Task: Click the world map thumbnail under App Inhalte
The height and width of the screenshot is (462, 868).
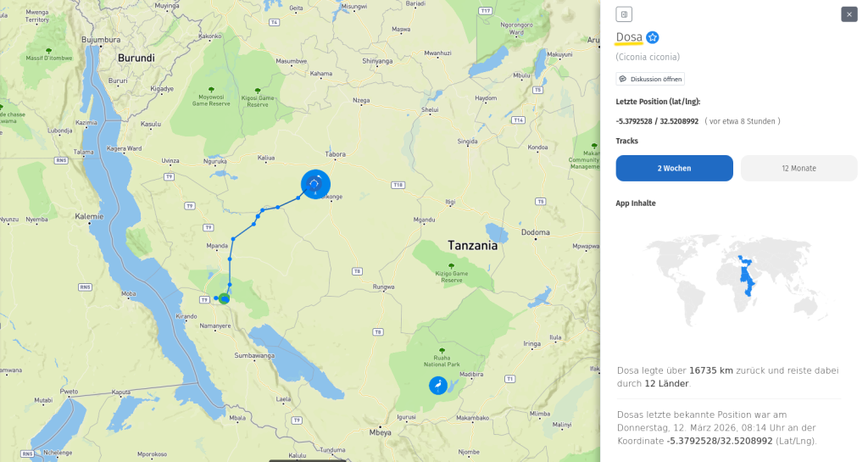Action: point(737,280)
